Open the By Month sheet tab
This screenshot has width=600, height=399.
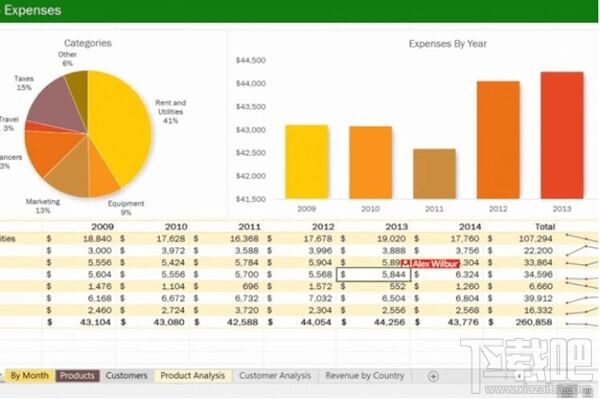point(29,376)
